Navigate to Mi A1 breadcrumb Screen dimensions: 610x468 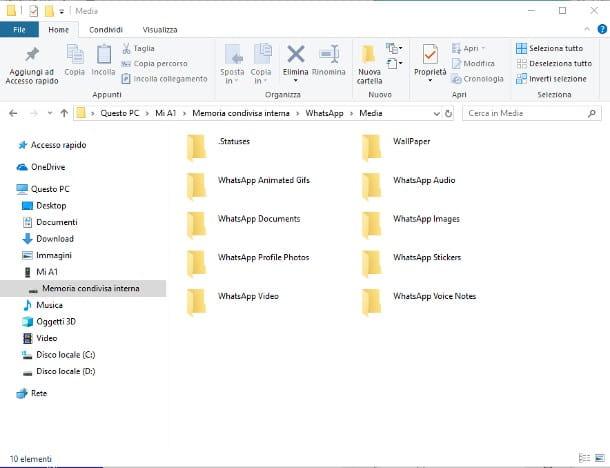[x=165, y=113]
